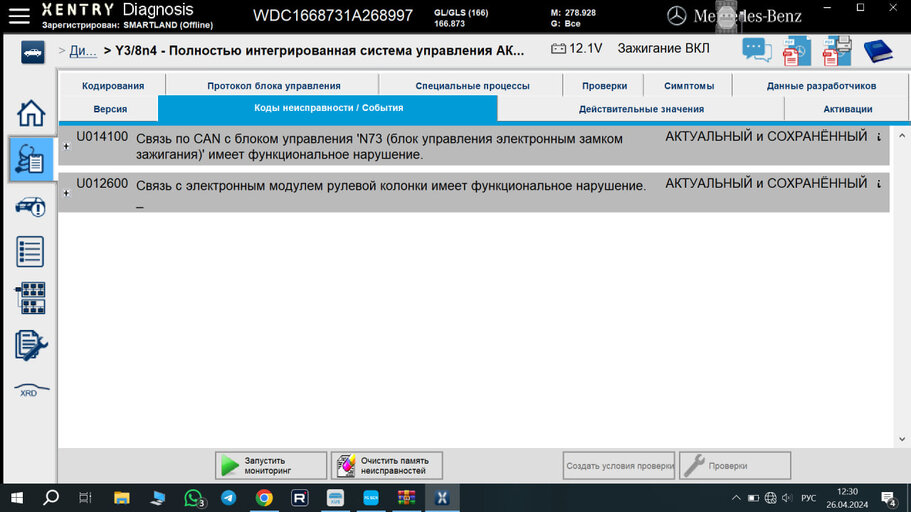Click the blue vehicle icon beside breadcrumb

[x=33, y=52]
